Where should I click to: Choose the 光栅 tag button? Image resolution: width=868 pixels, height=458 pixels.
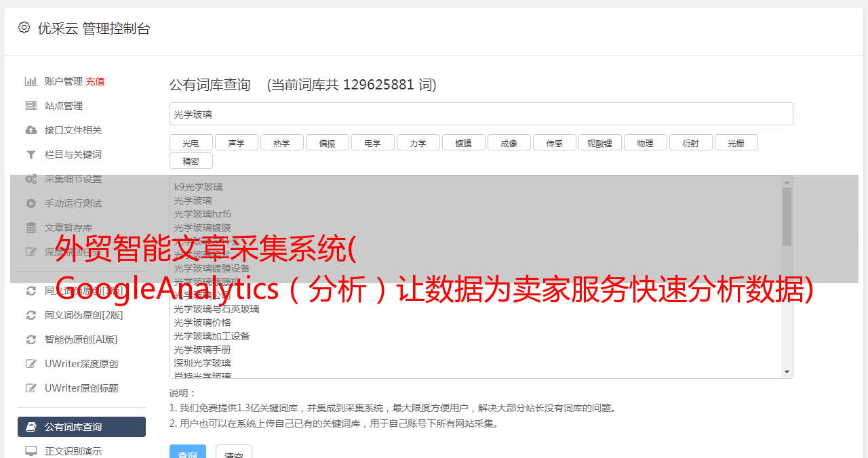736,142
